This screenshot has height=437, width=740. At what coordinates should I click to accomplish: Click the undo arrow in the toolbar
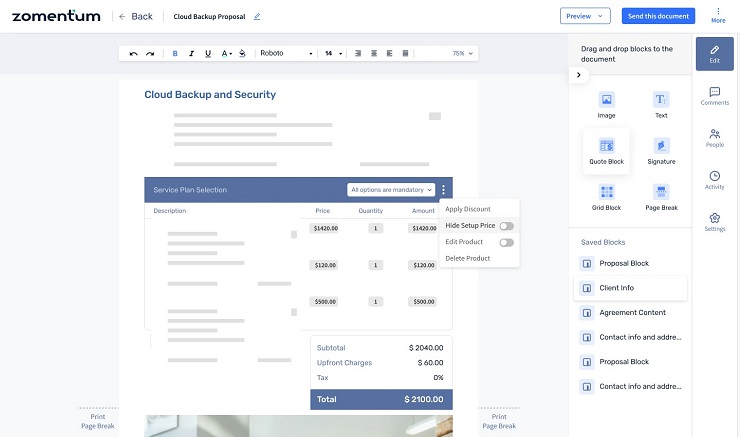tap(134, 53)
